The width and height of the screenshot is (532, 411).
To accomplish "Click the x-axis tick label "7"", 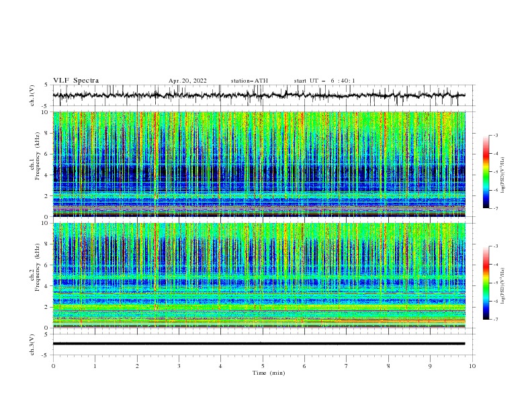I will coord(347,366).
